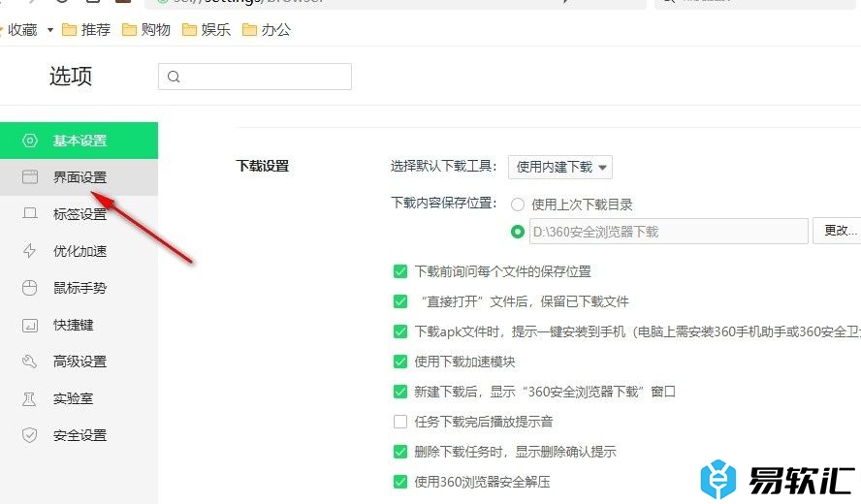Open 安全设置 page
The image size is (861, 504).
click(80, 435)
